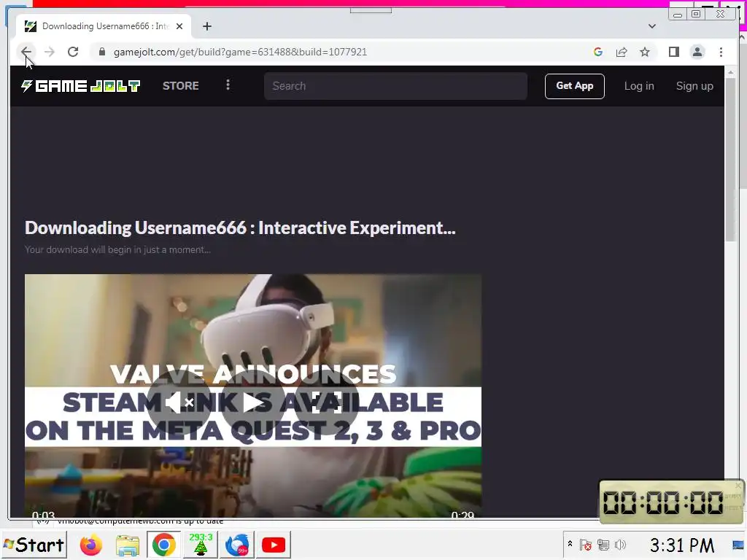Click the network tray icon
The height and width of the screenshot is (560, 747).
(x=603, y=545)
